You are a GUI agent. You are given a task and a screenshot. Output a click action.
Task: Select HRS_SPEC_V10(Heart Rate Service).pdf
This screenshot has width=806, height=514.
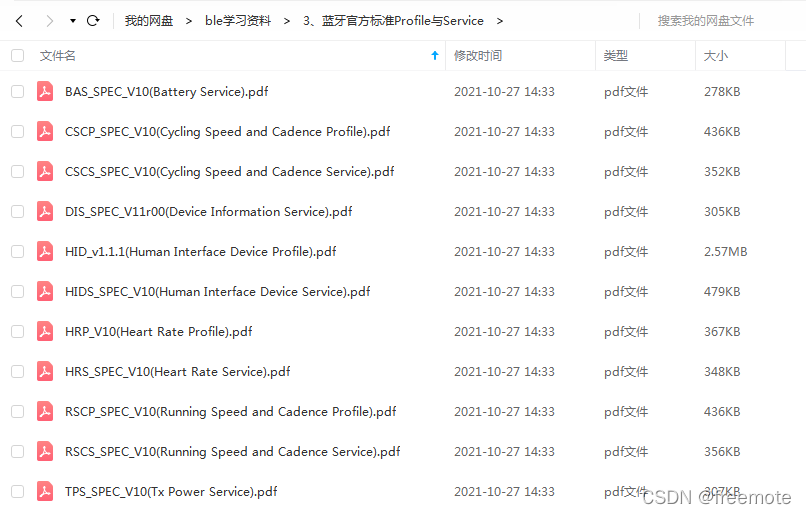[x=178, y=372]
